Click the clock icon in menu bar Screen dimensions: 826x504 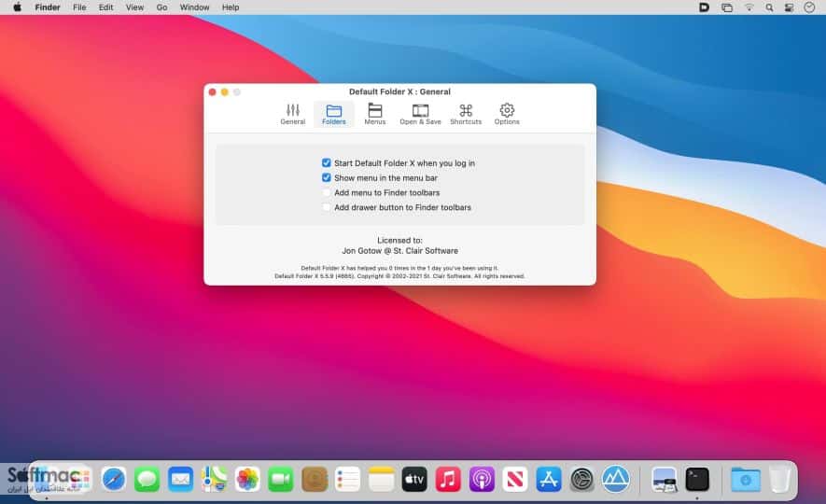[810, 7]
